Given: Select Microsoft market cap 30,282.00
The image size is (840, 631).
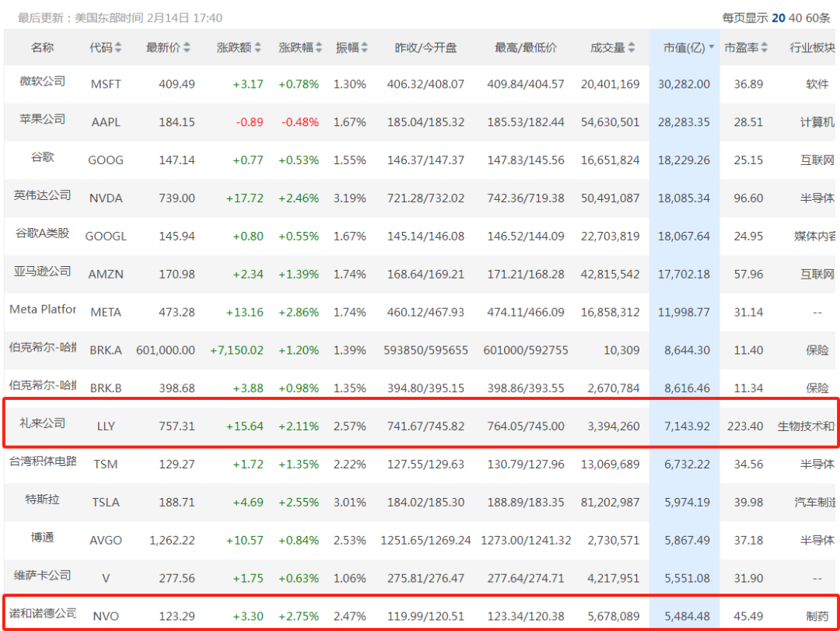Looking at the screenshot, I should [684, 84].
